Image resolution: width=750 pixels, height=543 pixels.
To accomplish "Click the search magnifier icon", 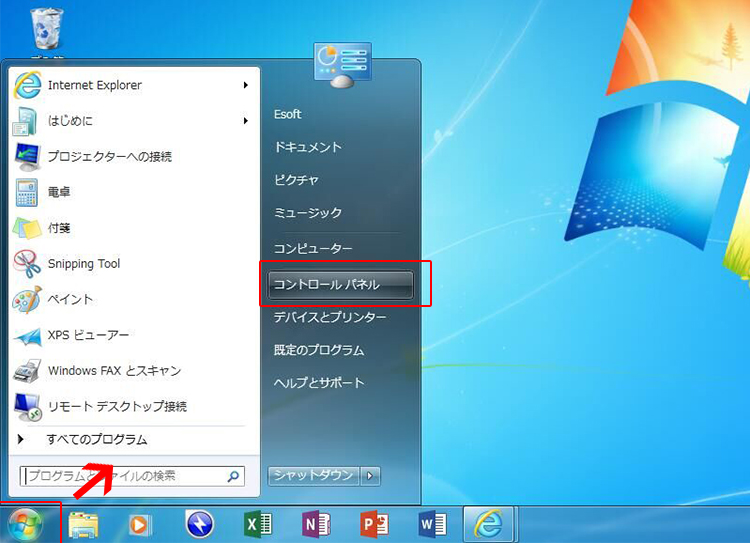I will 233,476.
